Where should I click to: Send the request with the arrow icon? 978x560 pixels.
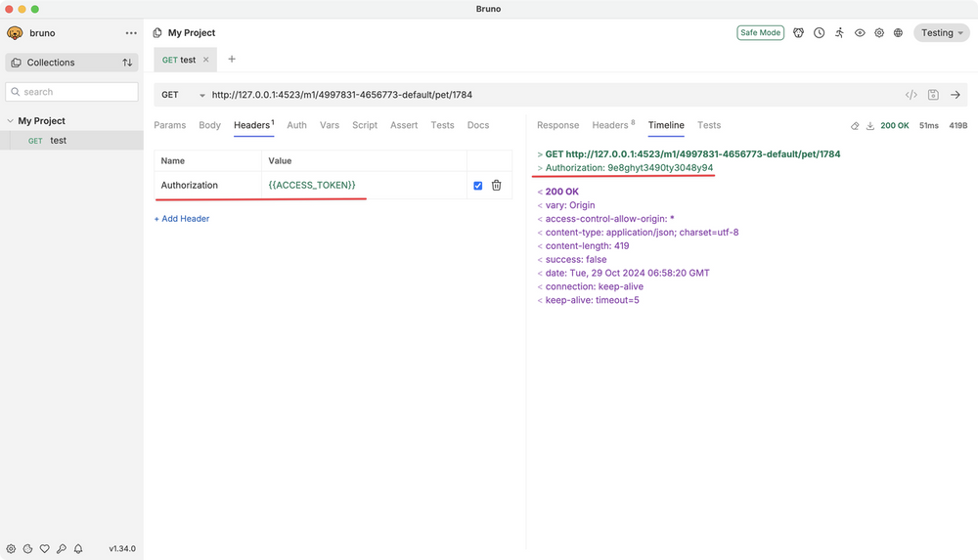point(956,95)
